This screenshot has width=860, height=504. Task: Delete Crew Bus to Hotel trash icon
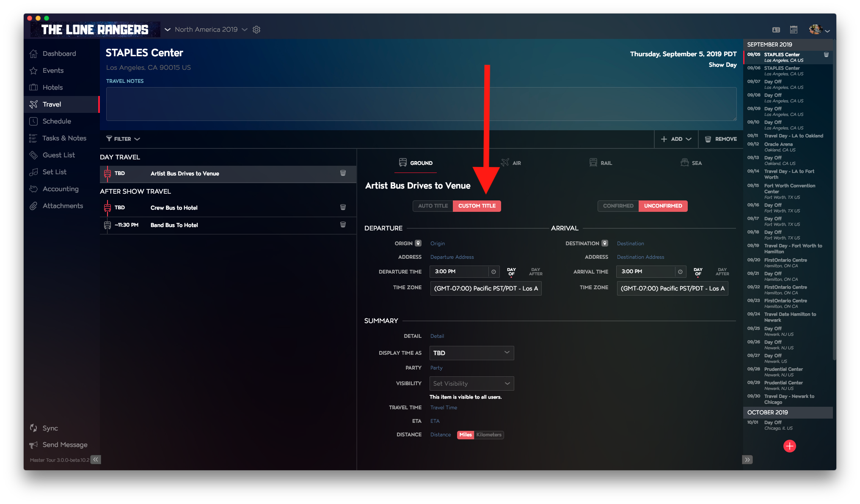pos(343,208)
